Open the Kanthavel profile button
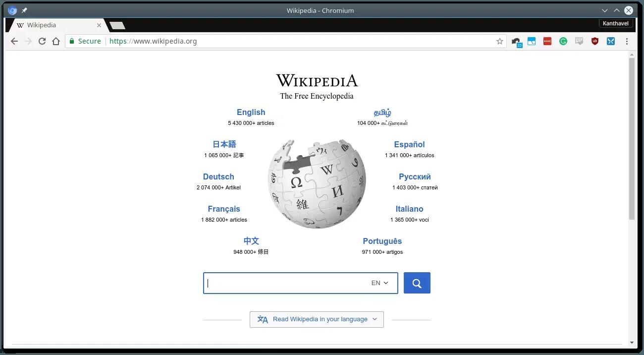The height and width of the screenshot is (355, 644). pos(616,23)
